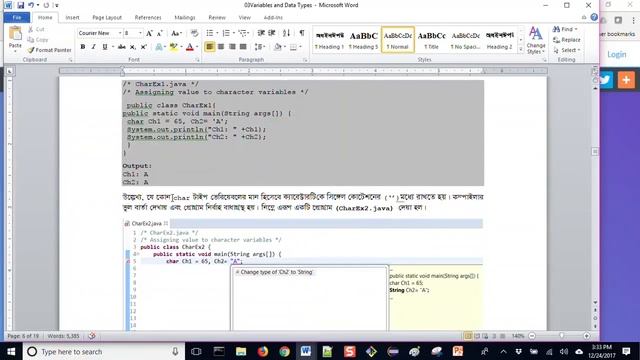Apply the No Spacing style
This screenshot has width=640, height=360.
(466, 40)
